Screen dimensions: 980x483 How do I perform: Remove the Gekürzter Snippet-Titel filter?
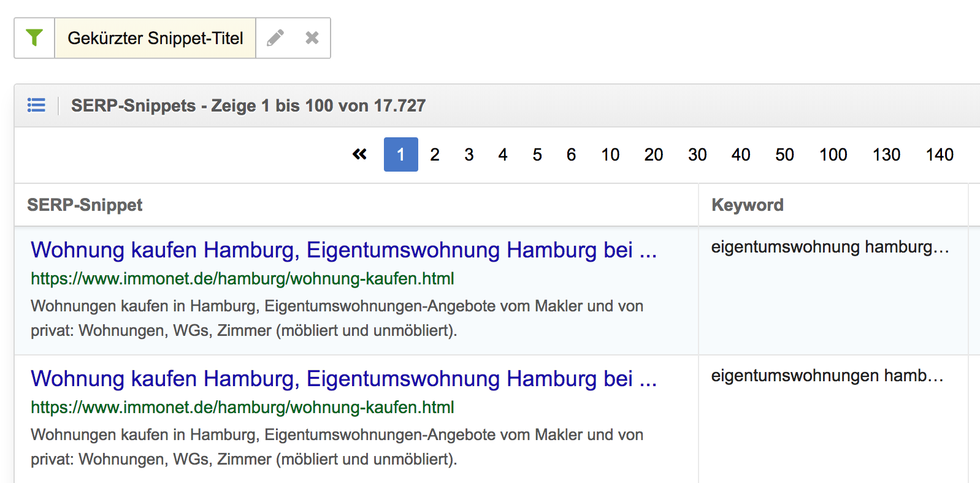312,38
